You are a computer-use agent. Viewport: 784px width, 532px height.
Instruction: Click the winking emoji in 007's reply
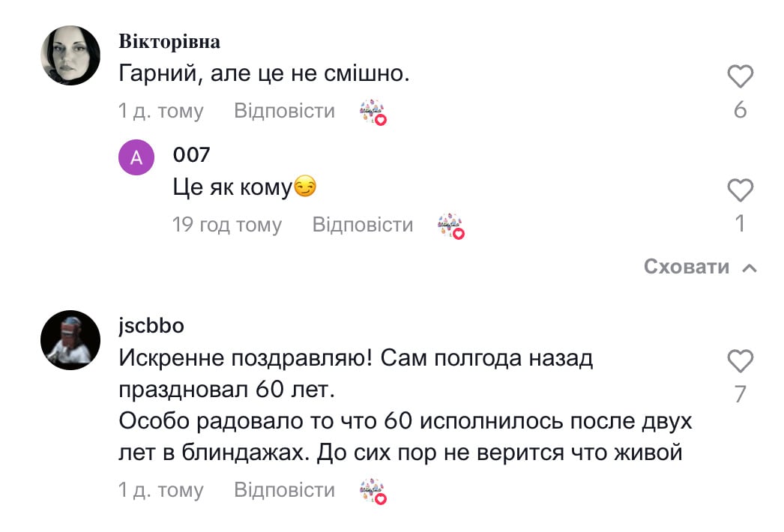point(304,186)
